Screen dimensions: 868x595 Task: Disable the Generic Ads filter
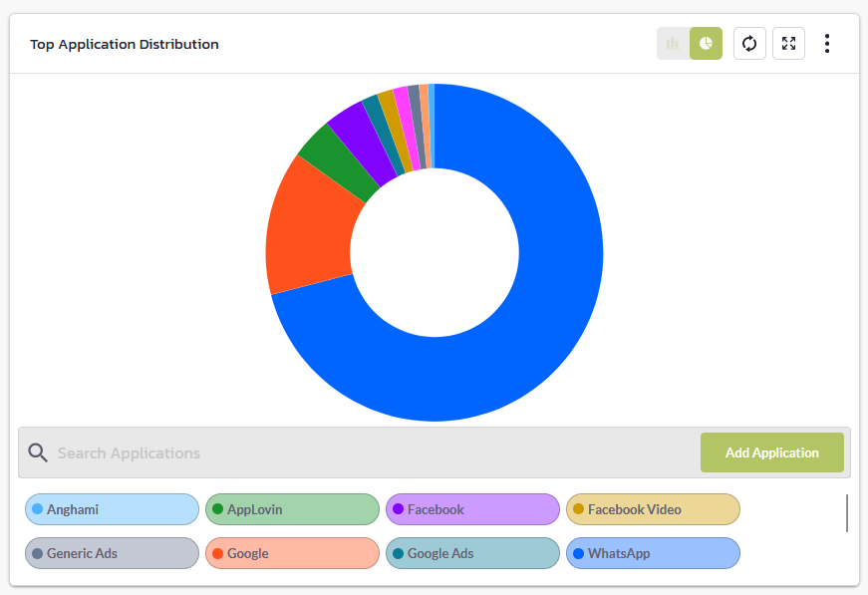(112, 553)
